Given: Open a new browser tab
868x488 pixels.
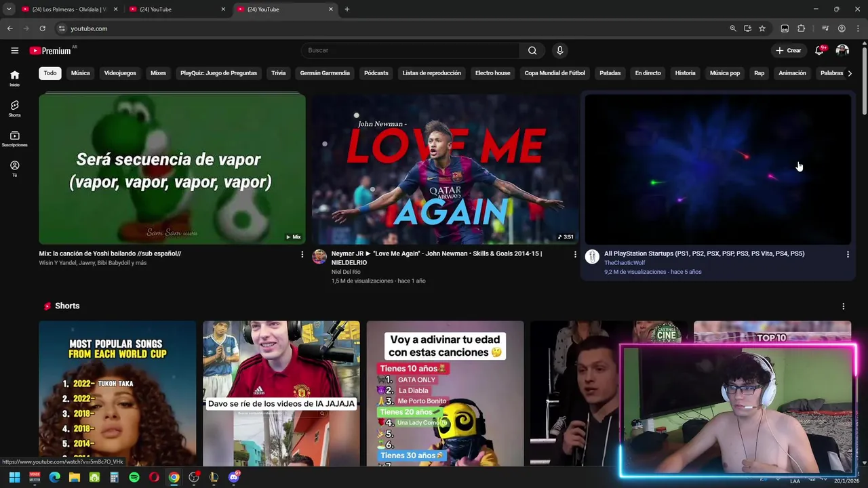Looking at the screenshot, I should [347, 9].
